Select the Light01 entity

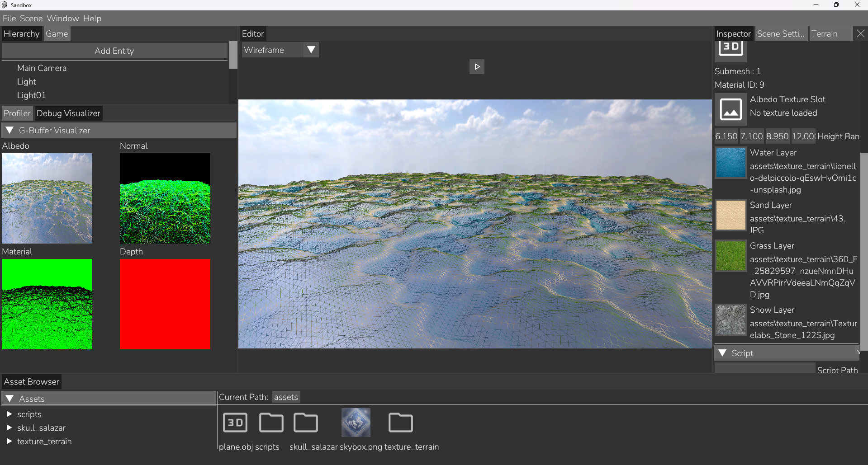31,95
